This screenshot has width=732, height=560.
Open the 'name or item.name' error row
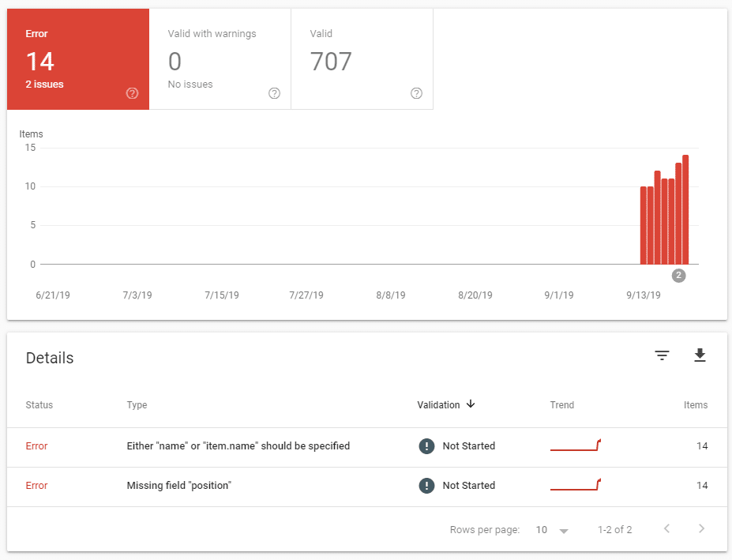point(238,446)
